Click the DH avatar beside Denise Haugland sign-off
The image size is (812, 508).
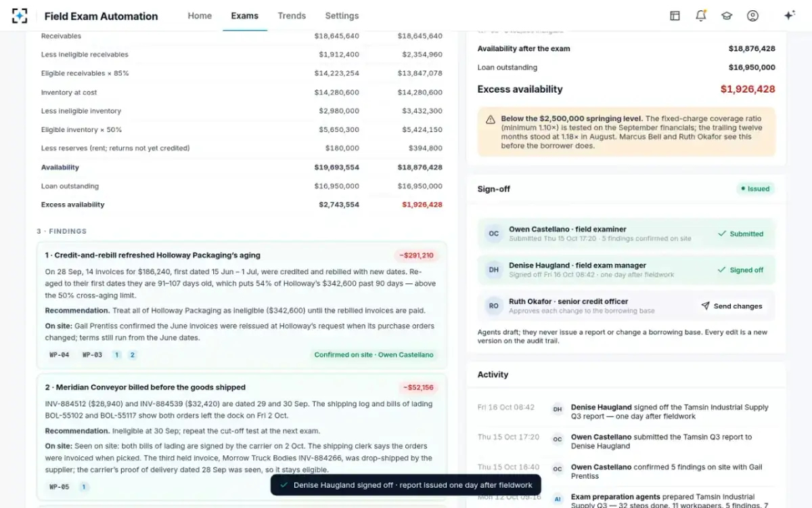point(494,270)
